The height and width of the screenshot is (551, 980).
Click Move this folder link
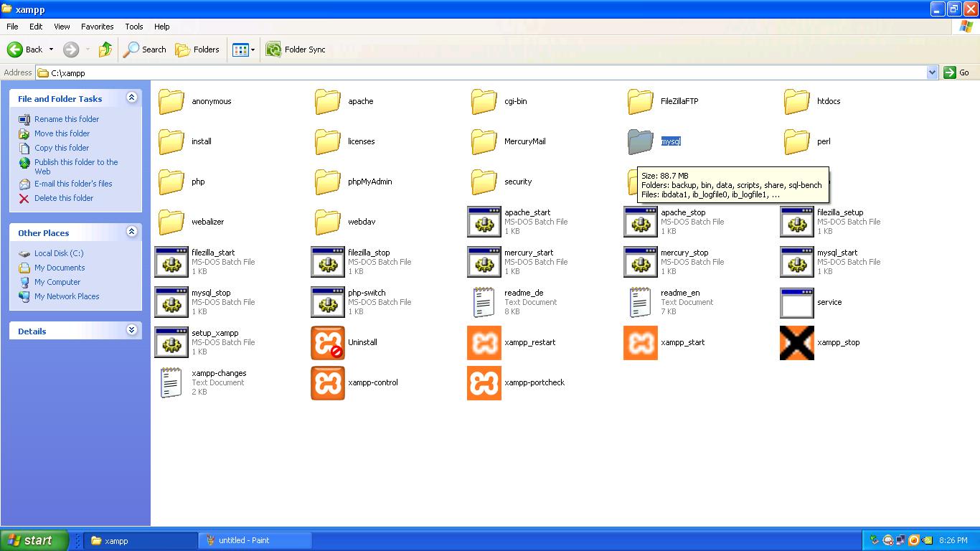(62, 133)
